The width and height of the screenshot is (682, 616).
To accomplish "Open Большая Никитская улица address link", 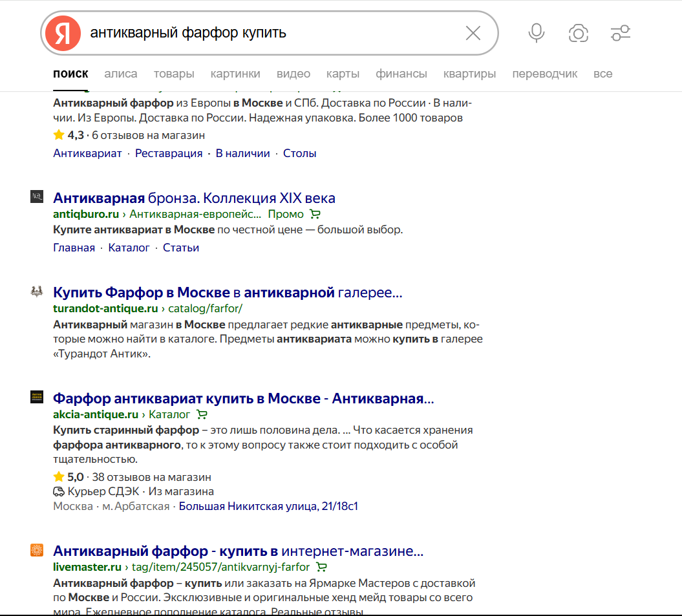I will (268, 506).
